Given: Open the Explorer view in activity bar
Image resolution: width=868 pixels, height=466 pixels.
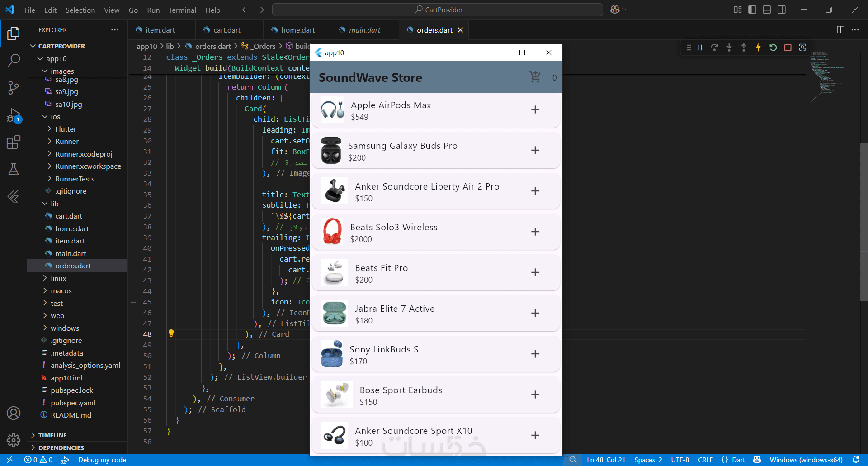Looking at the screenshot, I should 14,33.
